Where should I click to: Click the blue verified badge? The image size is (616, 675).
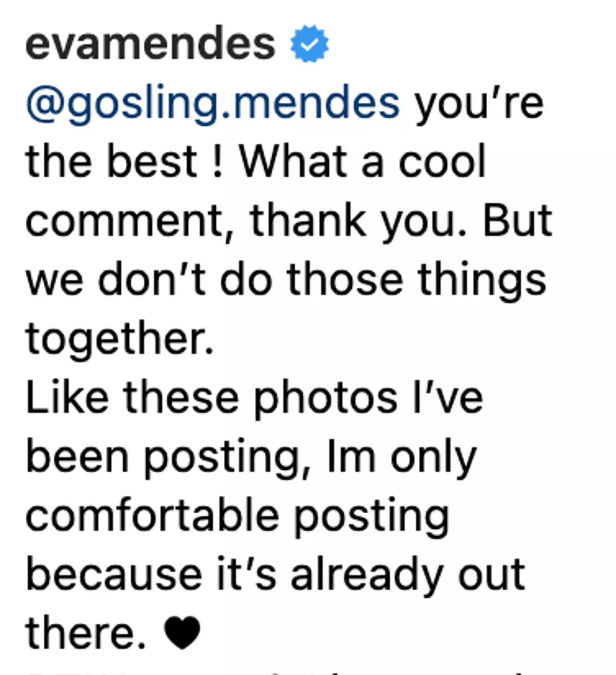(x=309, y=44)
